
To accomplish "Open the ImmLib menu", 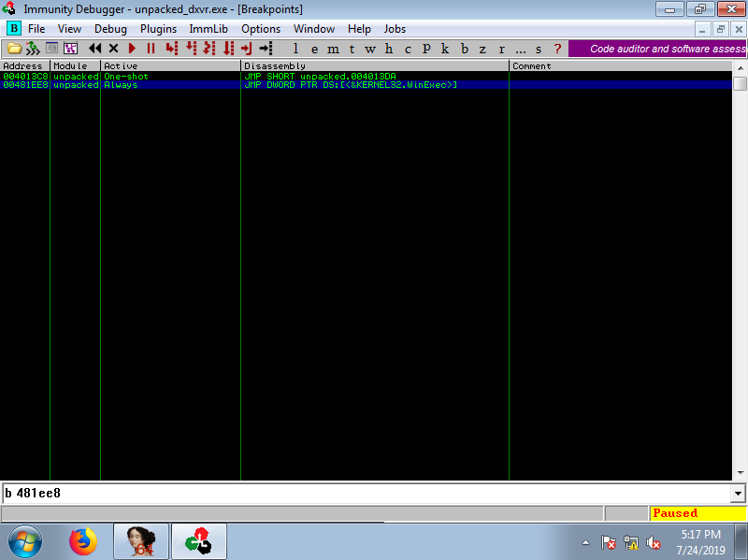I will [209, 29].
